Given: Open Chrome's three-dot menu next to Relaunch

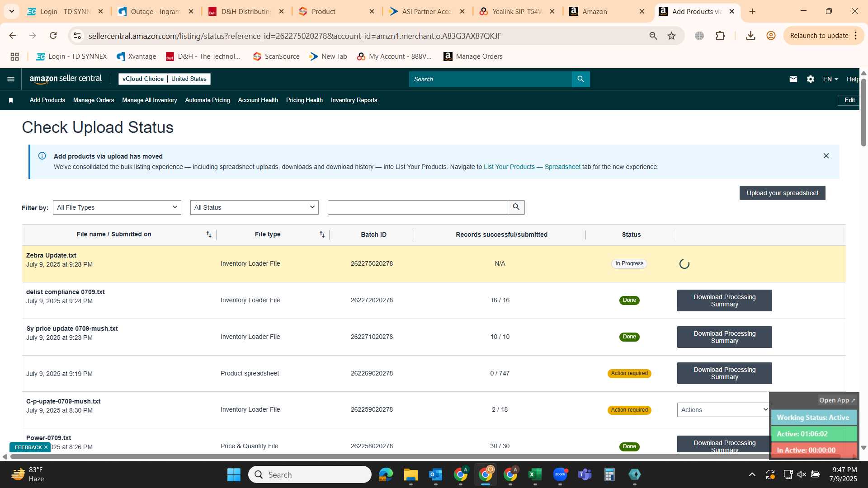Looking at the screenshot, I should [x=855, y=36].
